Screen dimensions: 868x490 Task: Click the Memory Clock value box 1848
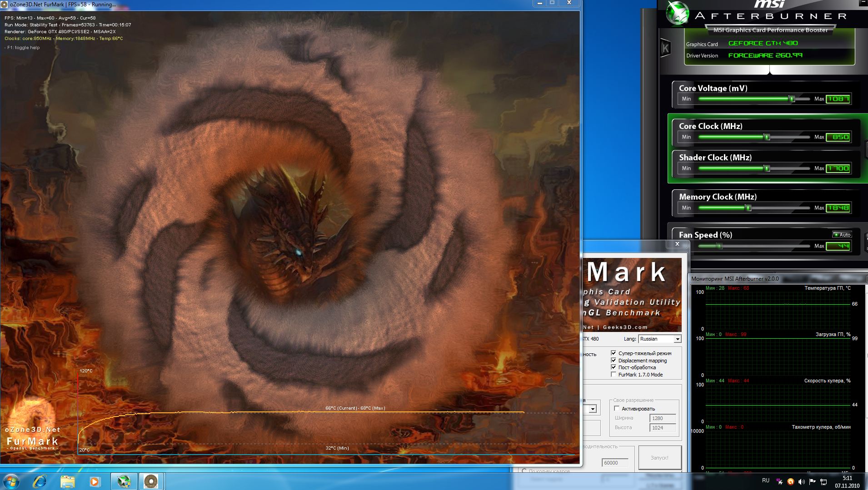(x=838, y=208)
